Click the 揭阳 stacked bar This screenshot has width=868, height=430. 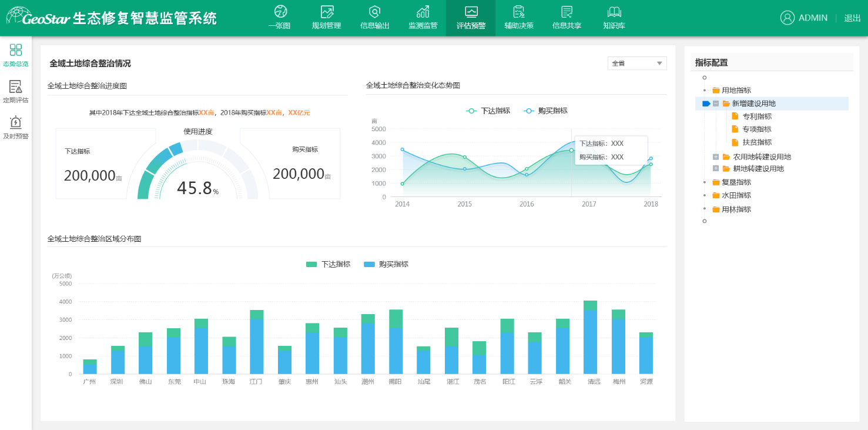396,342
